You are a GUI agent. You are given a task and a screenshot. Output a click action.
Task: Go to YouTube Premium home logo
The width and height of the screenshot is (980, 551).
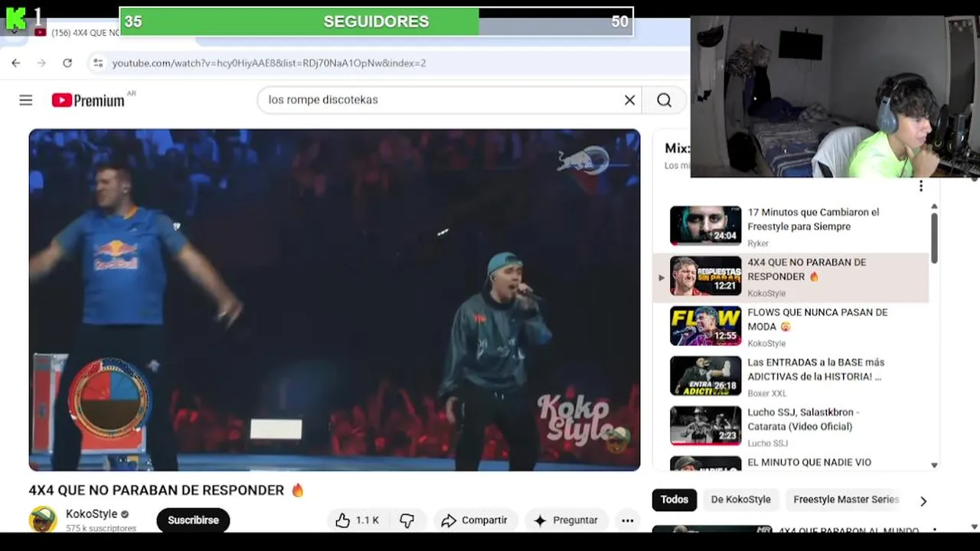tap(88, 100)
